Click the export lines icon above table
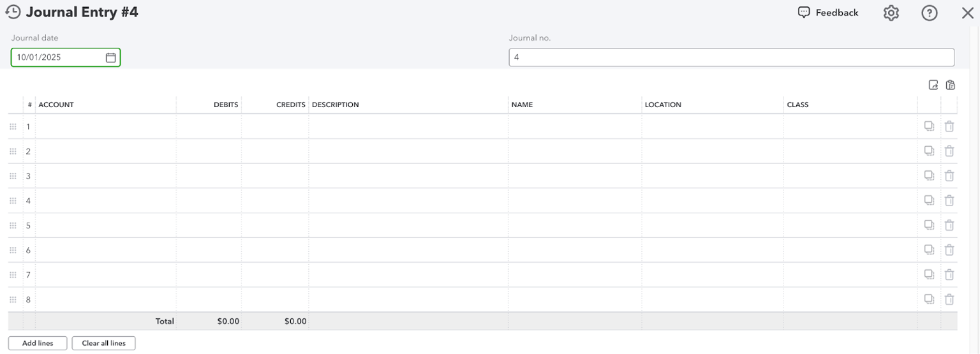 tap(933, 85)
